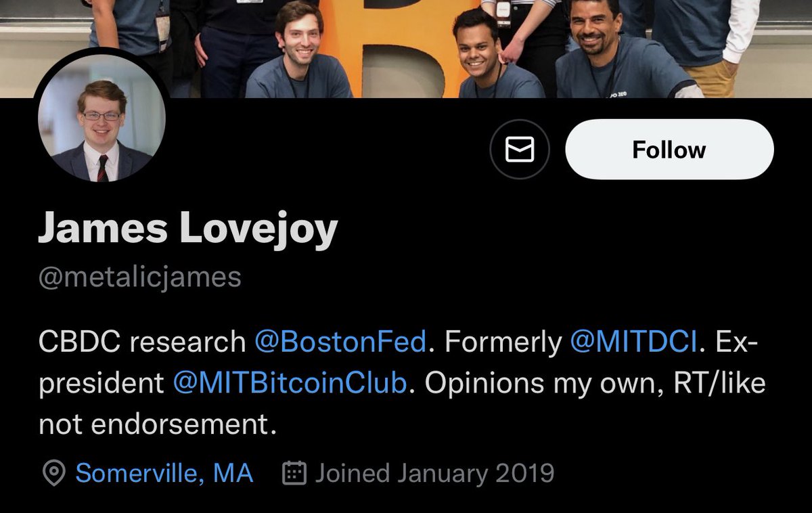Visit the @MITDCI profile link

633,342
